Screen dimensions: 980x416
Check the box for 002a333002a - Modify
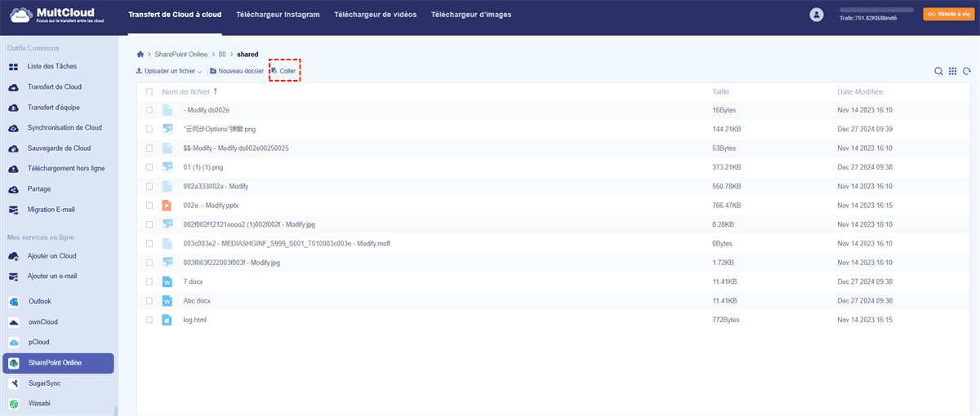[x=149, y=186]
